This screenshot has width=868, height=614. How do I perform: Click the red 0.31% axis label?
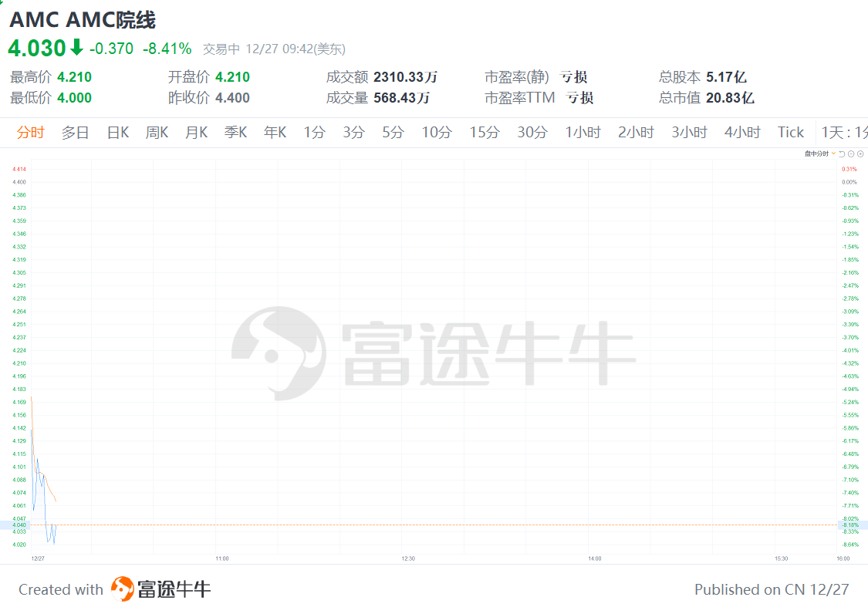click(849, 169)
